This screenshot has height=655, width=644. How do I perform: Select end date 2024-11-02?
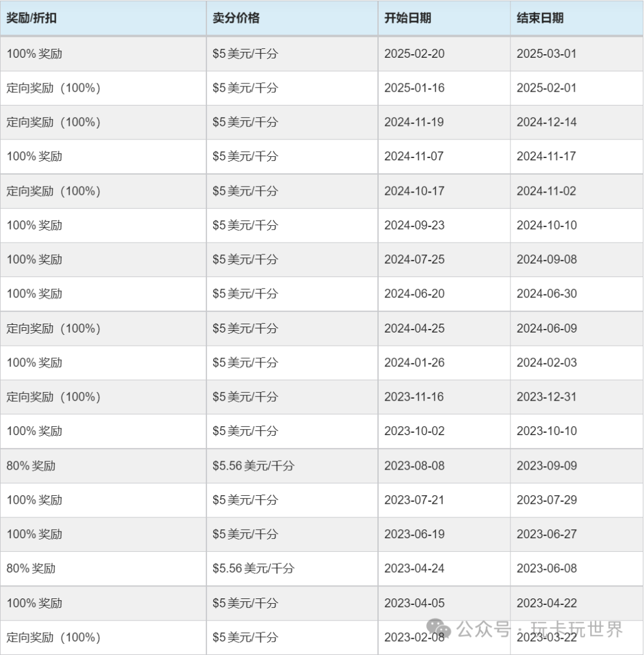(547, 191)
